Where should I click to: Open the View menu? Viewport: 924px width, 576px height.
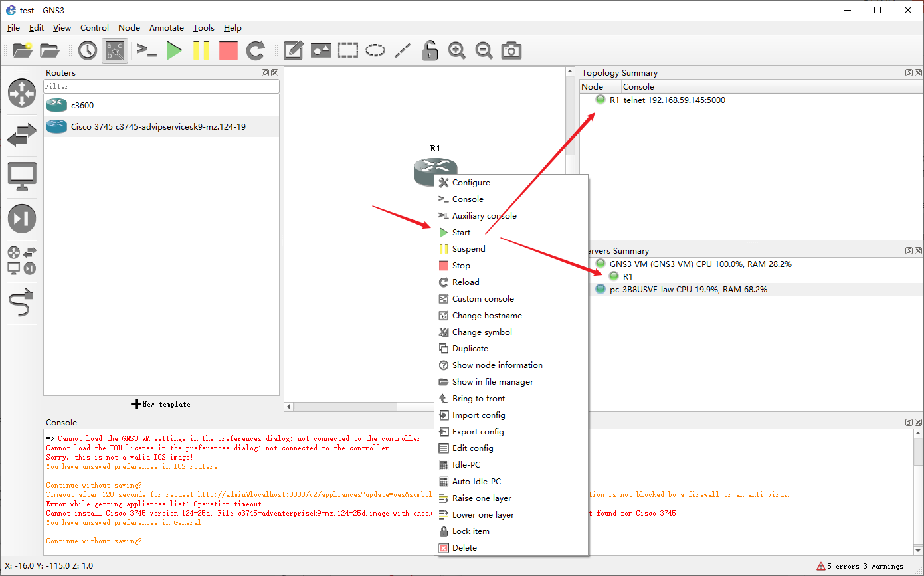point(62,28)
